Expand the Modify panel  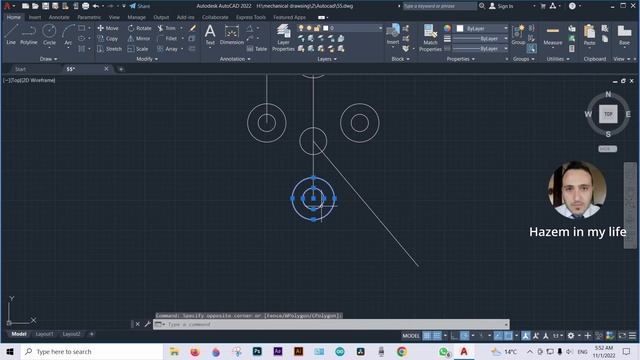point(147,59)
